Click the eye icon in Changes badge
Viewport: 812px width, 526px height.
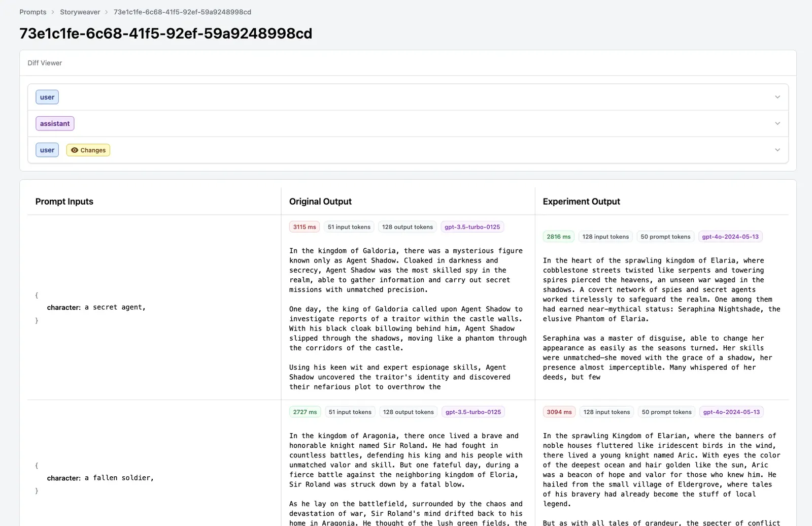[75, 150]
